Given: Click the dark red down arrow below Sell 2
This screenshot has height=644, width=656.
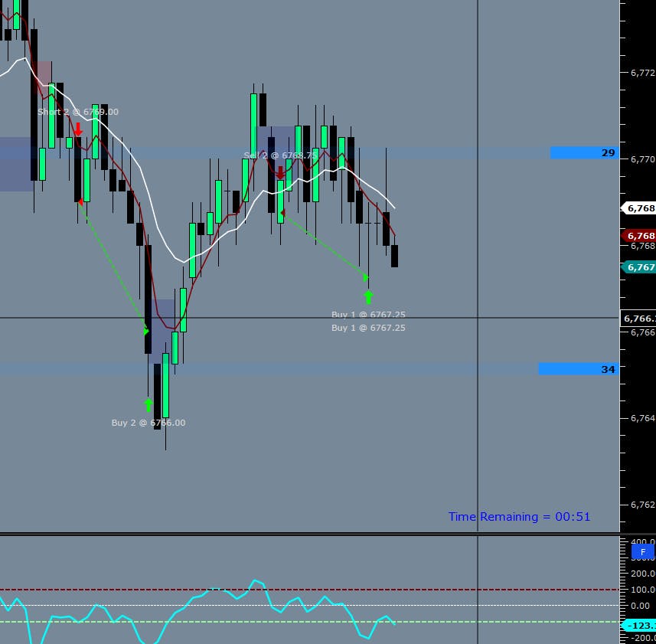Looking at the screenshot, I should click(280, 172).
